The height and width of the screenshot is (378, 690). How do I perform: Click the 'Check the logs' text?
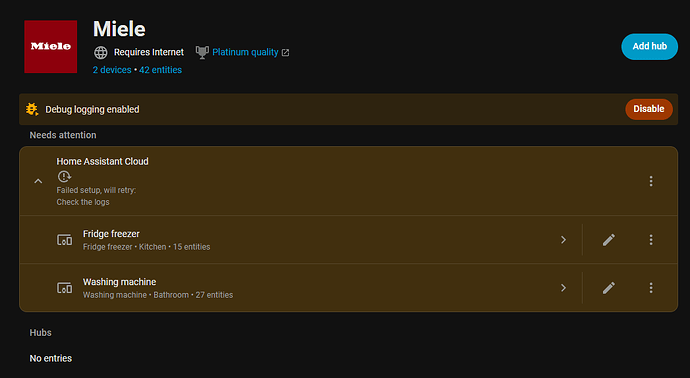(x=83, y=202)
